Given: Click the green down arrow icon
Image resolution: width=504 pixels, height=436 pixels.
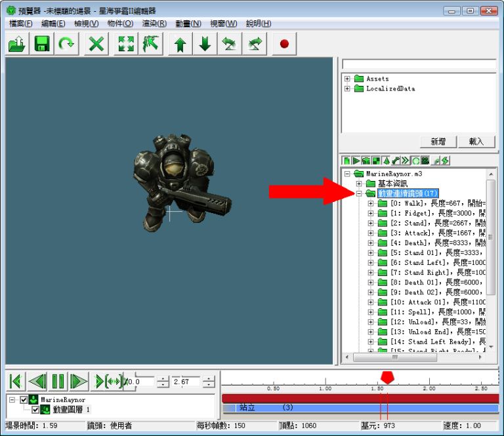Looking at the screenshot, I should tap(205, 44).
